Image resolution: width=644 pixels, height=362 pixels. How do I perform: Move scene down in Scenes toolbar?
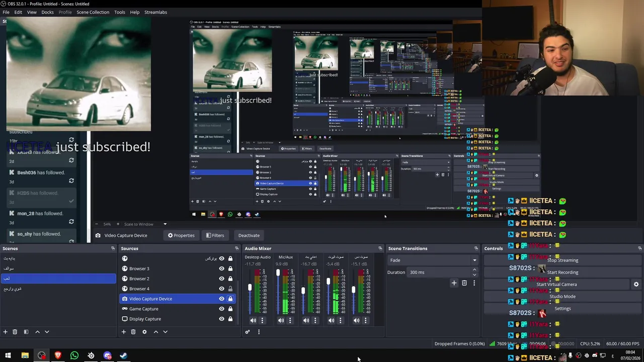[x=47, y=332]
